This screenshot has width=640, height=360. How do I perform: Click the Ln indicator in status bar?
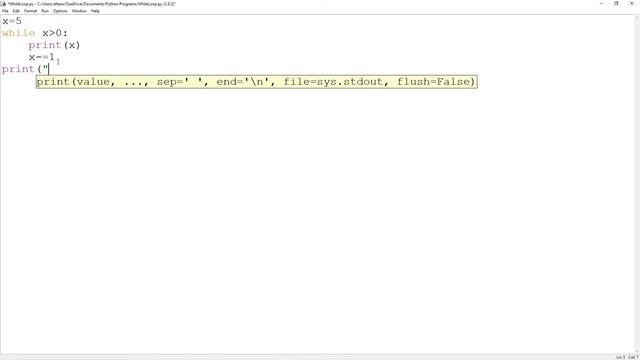pyautogui.click(x=620, y=357)
